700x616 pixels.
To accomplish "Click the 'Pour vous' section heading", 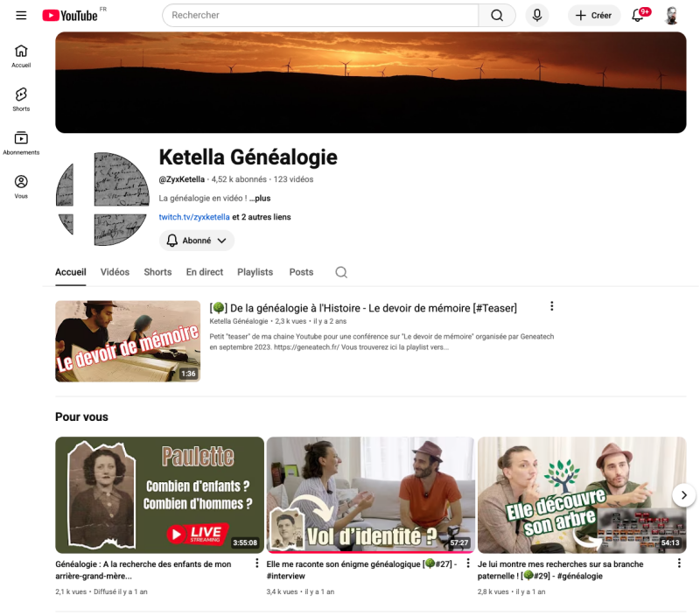I will (81, 416).
